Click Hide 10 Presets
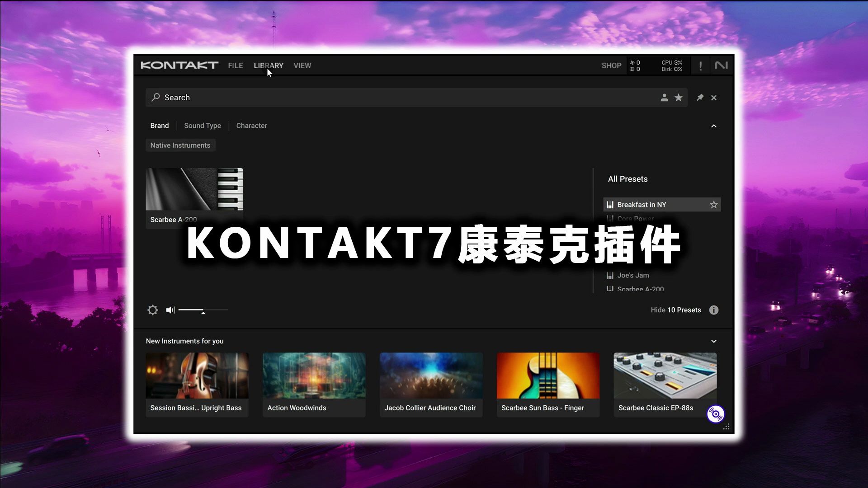Screen dimensions: 868x488 tap(675, 310)
